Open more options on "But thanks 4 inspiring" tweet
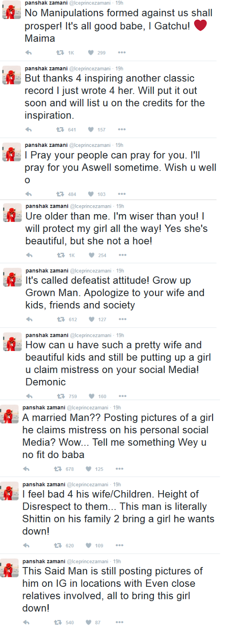Image resolution: width=242 pixels, height=644 pixels. (122, 130)
